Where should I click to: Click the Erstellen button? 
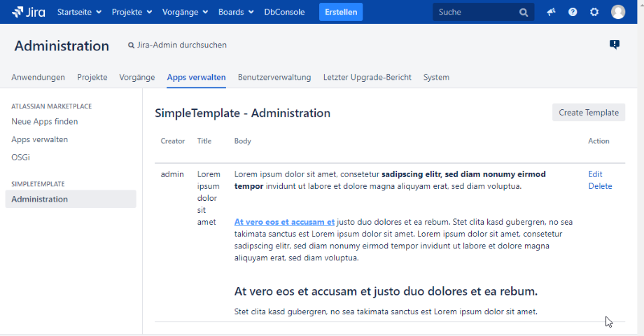pos(341,12)
